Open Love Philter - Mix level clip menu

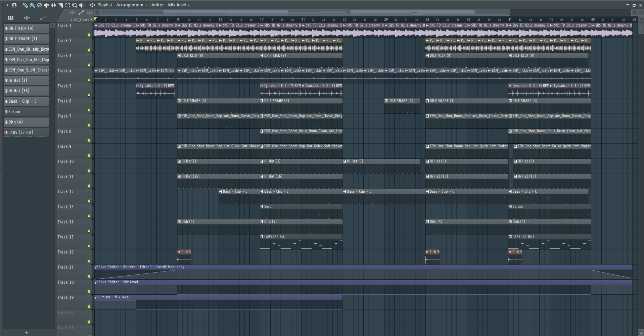pos(96,282)
